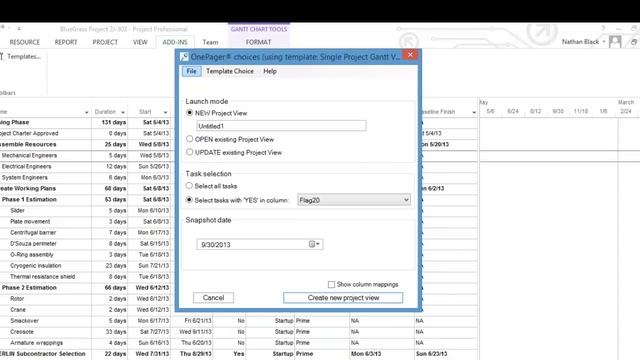Switch to the RESOURCE ribbon tab
Image resolution: width=640 pixels, height=360 pixels.
tap(24, 42)
